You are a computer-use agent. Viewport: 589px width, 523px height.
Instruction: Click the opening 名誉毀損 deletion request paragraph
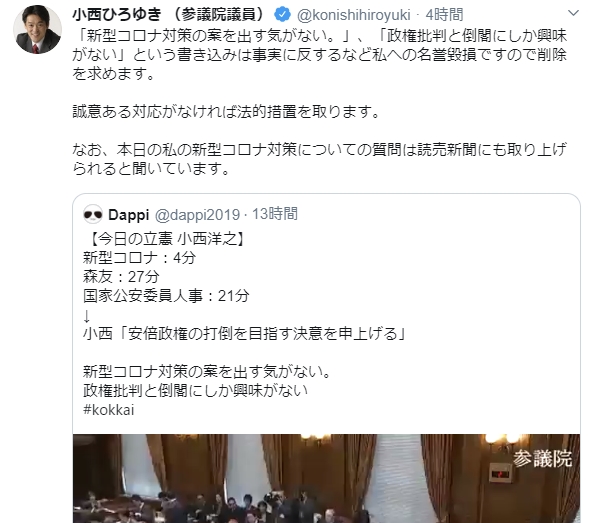coord(319,55)
